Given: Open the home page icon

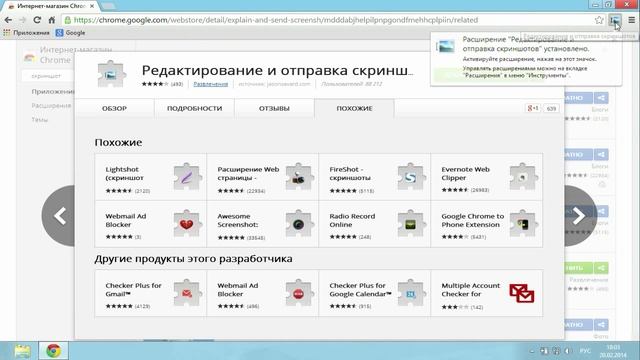Looking at the screenshot, I should (x=52, y=20).
